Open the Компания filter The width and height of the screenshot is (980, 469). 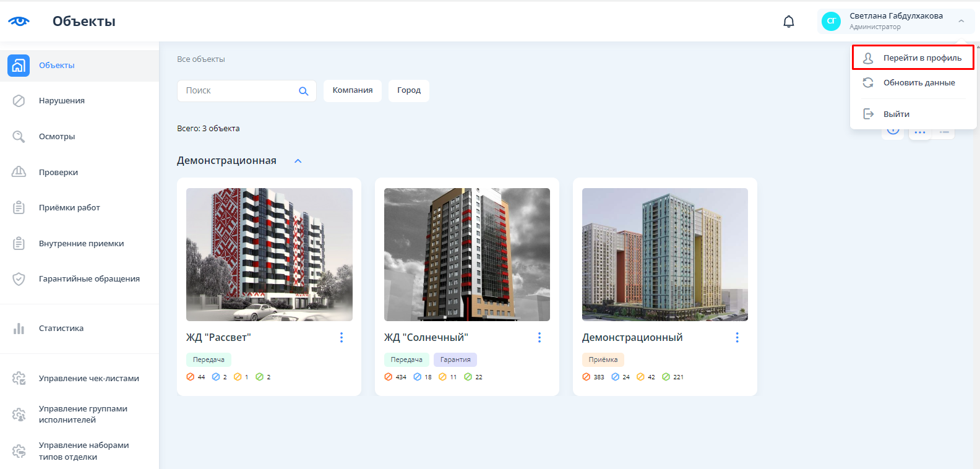(352, 90)
